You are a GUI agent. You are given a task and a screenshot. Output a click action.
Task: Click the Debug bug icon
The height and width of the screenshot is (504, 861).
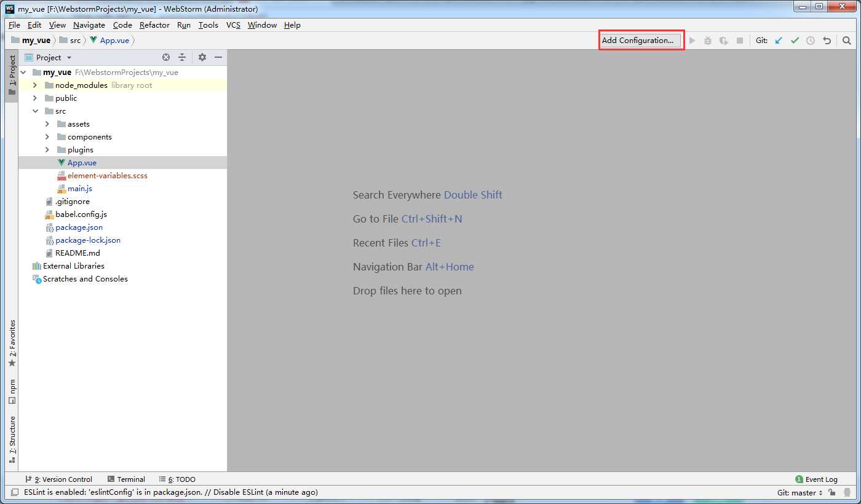(x=708, y=41)
